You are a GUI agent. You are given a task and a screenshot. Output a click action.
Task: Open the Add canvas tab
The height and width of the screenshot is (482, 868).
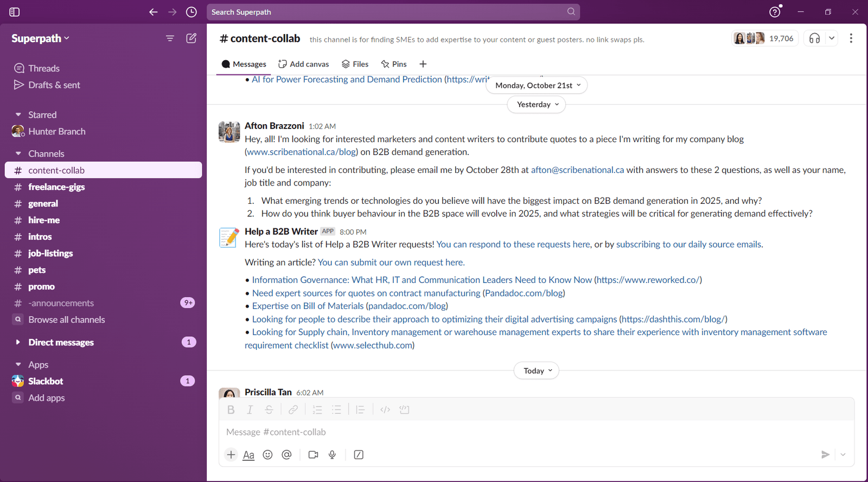pyautogui.click(x=304, y=64)
